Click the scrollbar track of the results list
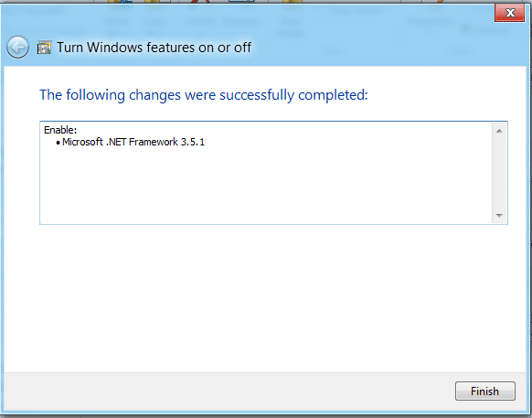This screenshot has height=418, width=532. pos(499,173)
